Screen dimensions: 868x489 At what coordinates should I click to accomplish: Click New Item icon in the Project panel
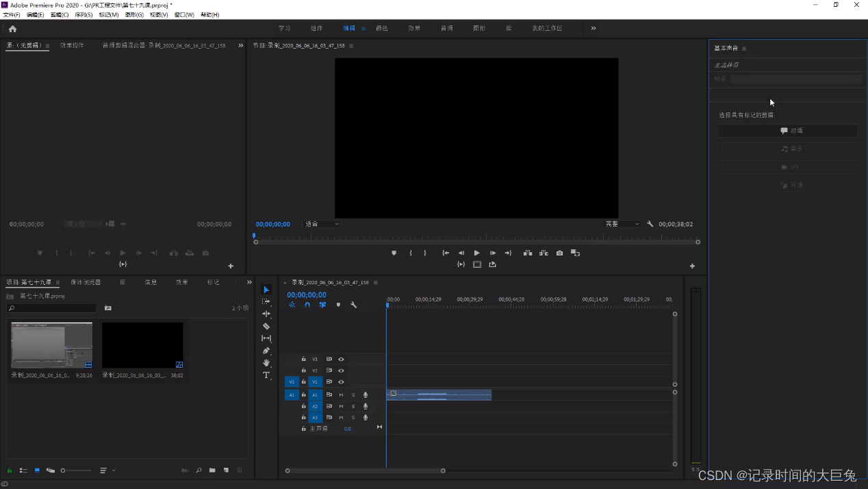(x=226, y=471)
